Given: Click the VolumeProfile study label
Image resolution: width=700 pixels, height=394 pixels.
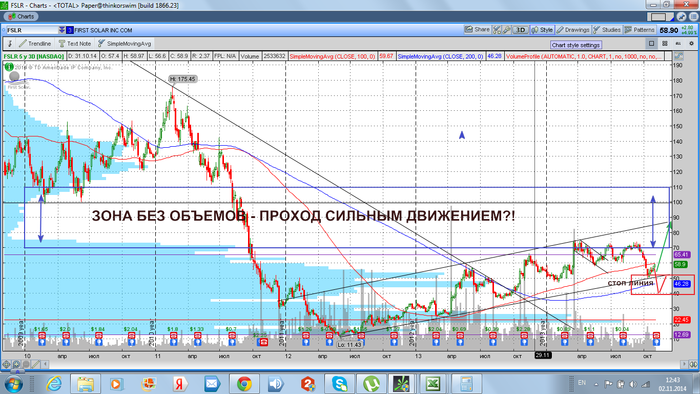Looking at the screenshot, I should (x=585, y=57).
